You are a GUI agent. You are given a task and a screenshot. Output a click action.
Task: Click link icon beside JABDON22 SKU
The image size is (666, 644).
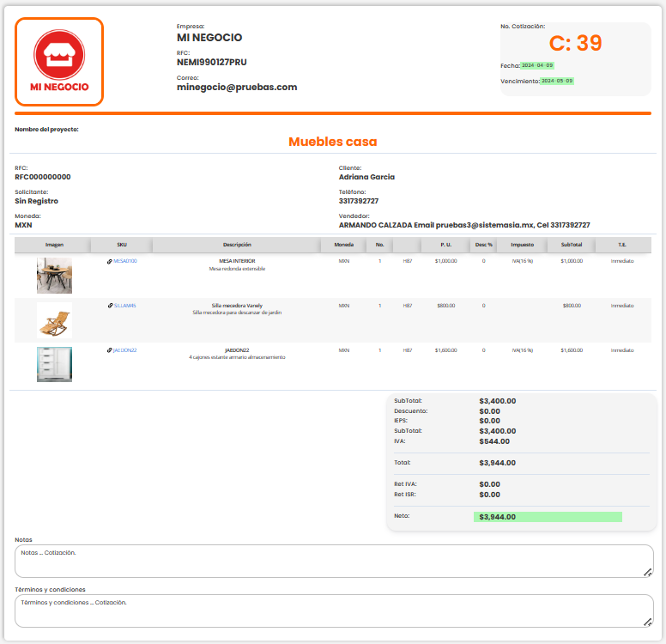coord(109,350)
